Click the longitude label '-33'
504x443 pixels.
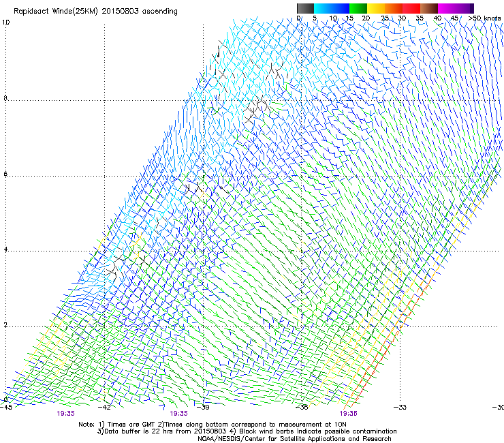(x=400, y=407)
